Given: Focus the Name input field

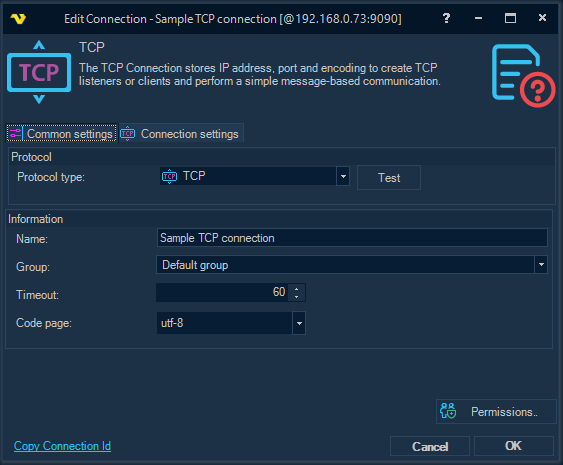Looking at the screenshot, I should (x=352, y=238).
